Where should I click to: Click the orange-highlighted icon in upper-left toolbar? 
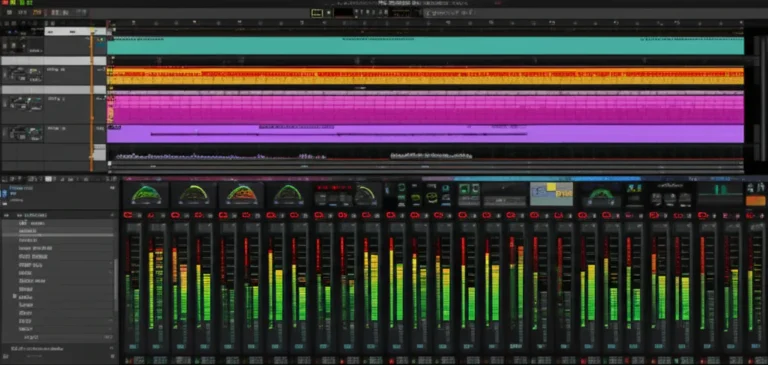click(x=37, y=12)
